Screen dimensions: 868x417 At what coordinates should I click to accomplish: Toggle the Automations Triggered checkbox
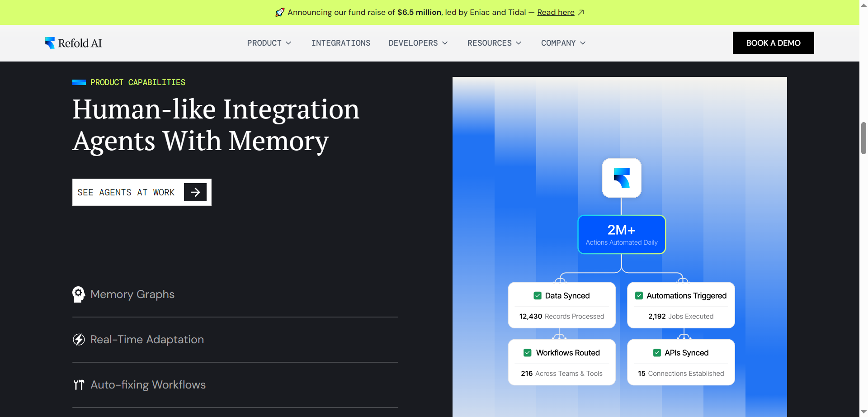pos(639,295)
